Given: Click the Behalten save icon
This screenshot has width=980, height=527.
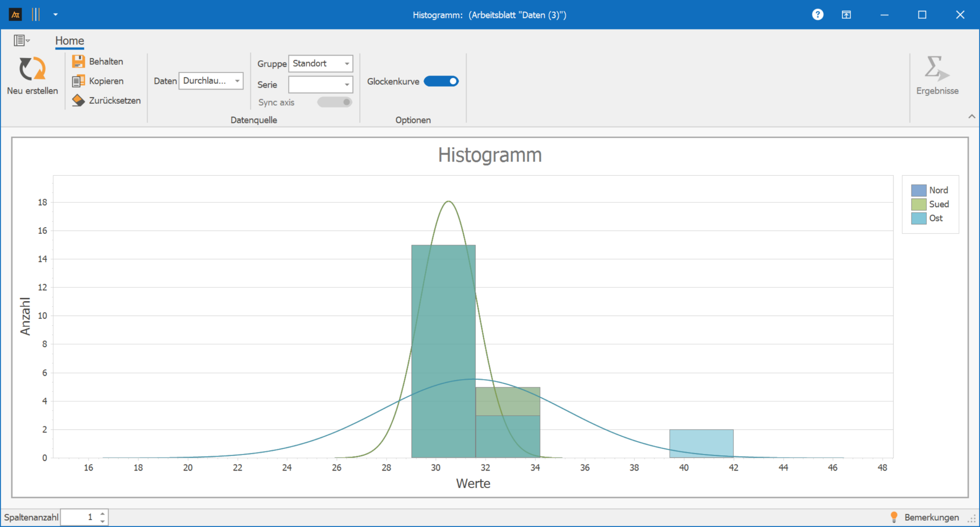Looking at the screenshot, I should click(x=78, y=61).
